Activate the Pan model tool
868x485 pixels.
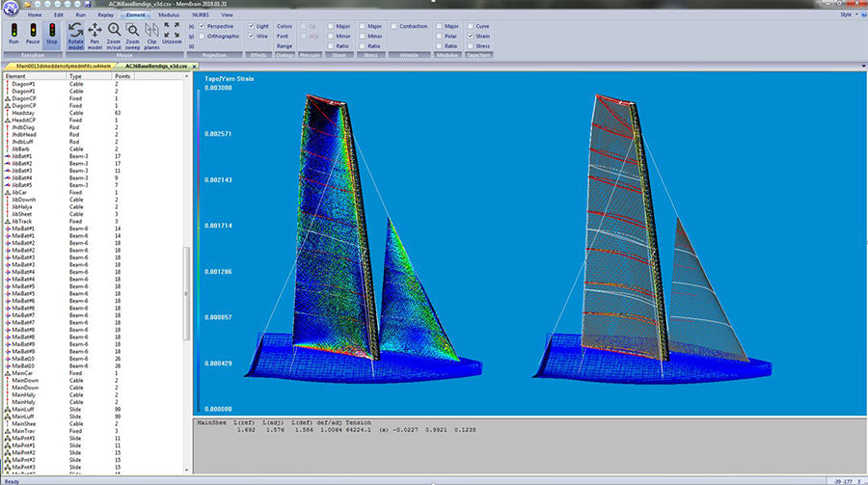[x=95, y=30]
